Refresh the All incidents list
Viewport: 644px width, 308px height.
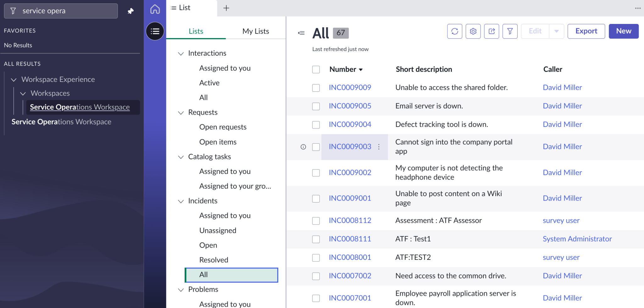tap(454, 31)
